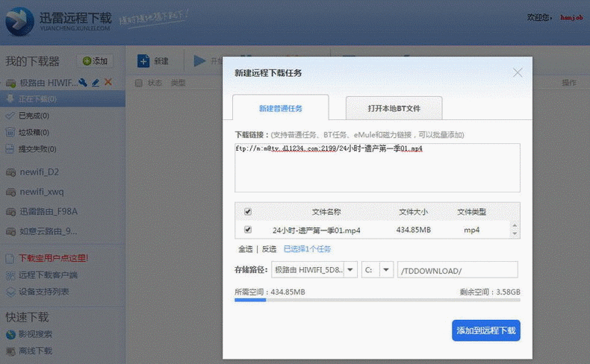Image resolution: width=590 pixels, height=364 pixels.
Task: Select the newifi_D2 device
Action: [39, 172]
